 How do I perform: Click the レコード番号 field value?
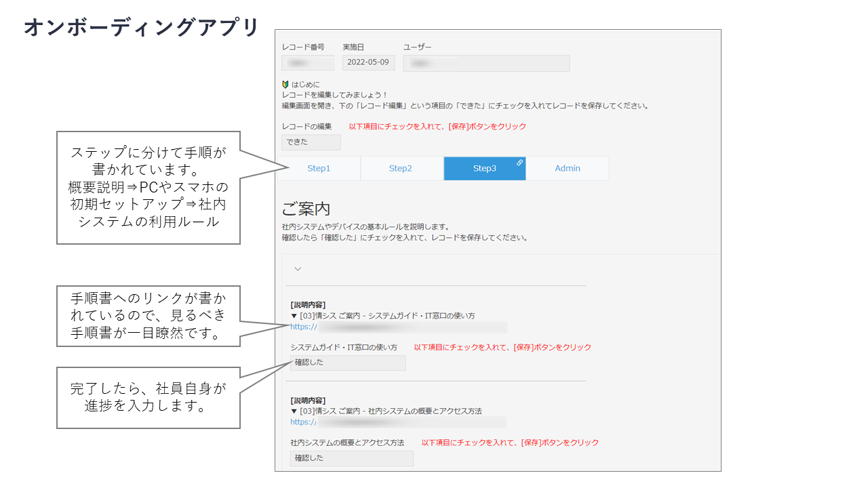tap(308, 63)
